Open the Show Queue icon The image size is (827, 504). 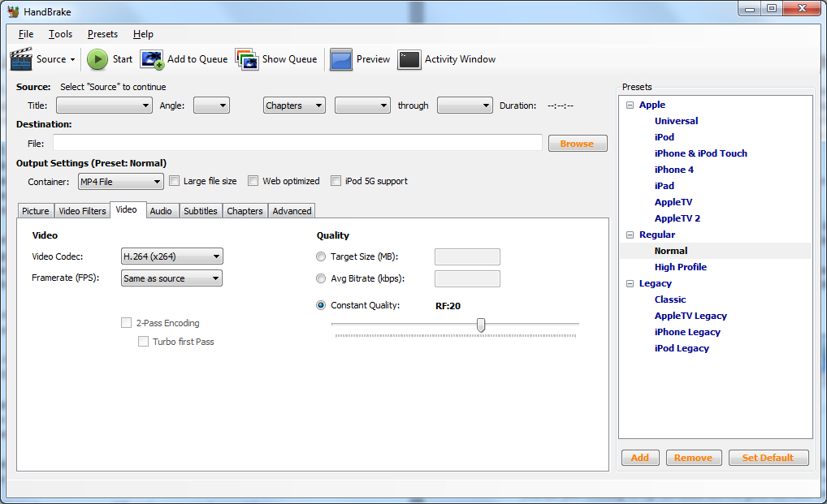[247, 59]
